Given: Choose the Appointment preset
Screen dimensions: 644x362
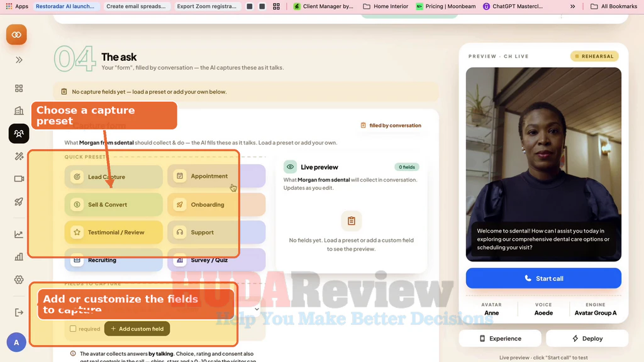Looking at the screenshot, I should click(216, 176).
